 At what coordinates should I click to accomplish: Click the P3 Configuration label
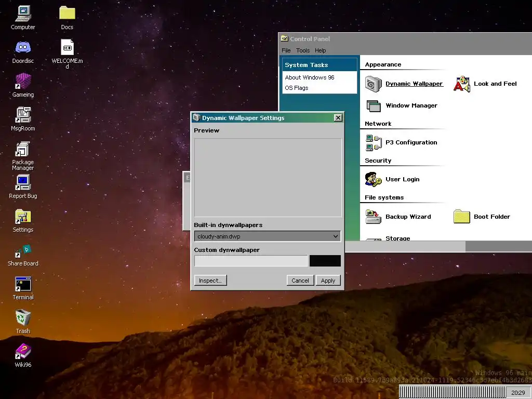(x=411, y=142)
